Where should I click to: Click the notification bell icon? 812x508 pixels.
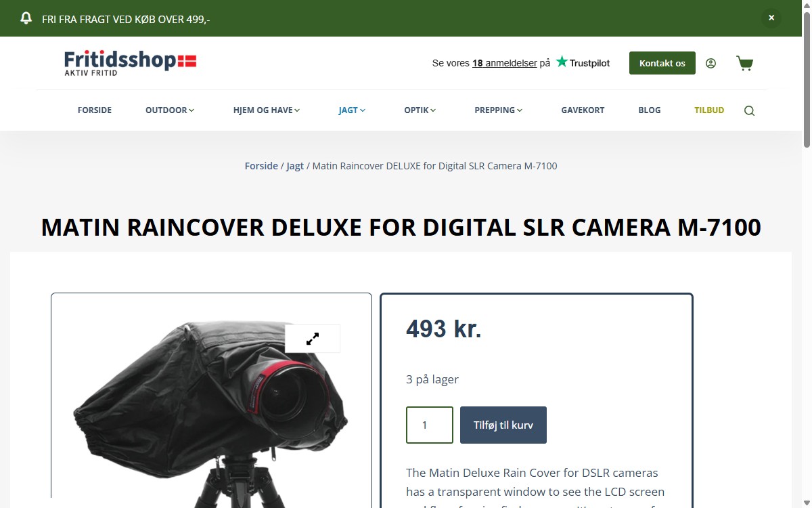[x=26, y=18]
